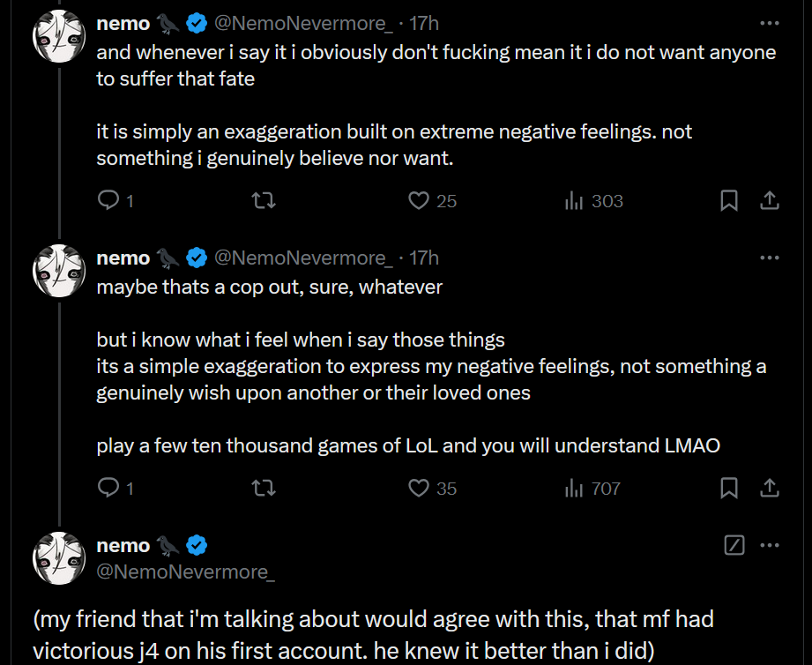Click the Grok slash icon on main tweet
Image resolution: width=812 pixels, height=665 pixels.
tap(734, 545)
